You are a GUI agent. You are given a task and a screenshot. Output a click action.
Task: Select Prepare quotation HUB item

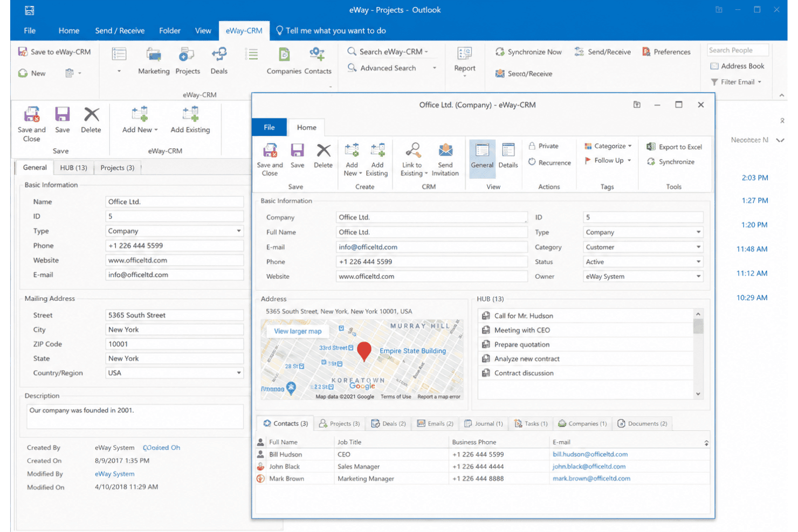(x=586, y=344)
